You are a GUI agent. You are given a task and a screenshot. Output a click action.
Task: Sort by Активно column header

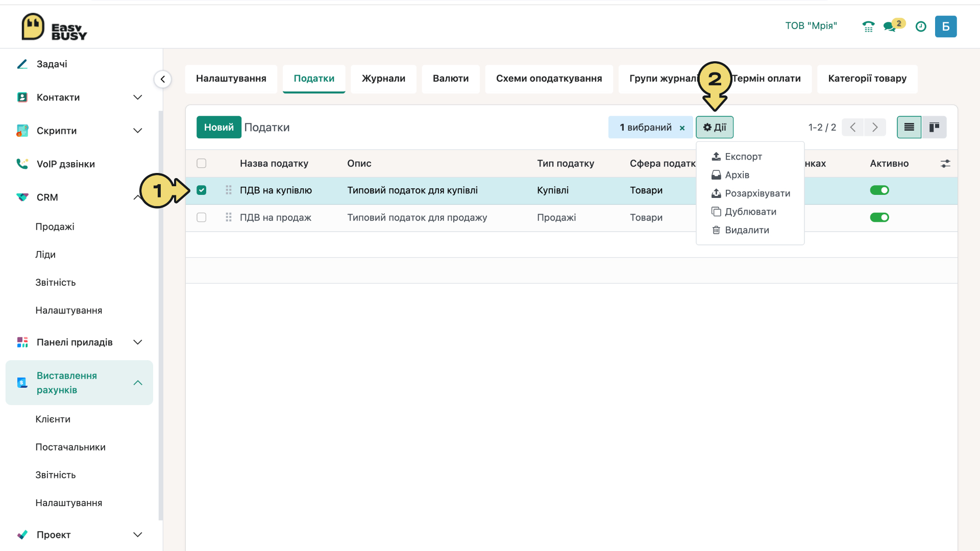click(889, 163)
